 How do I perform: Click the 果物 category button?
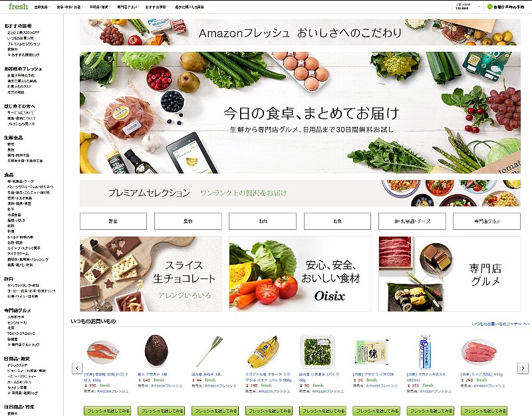[188, 221]
